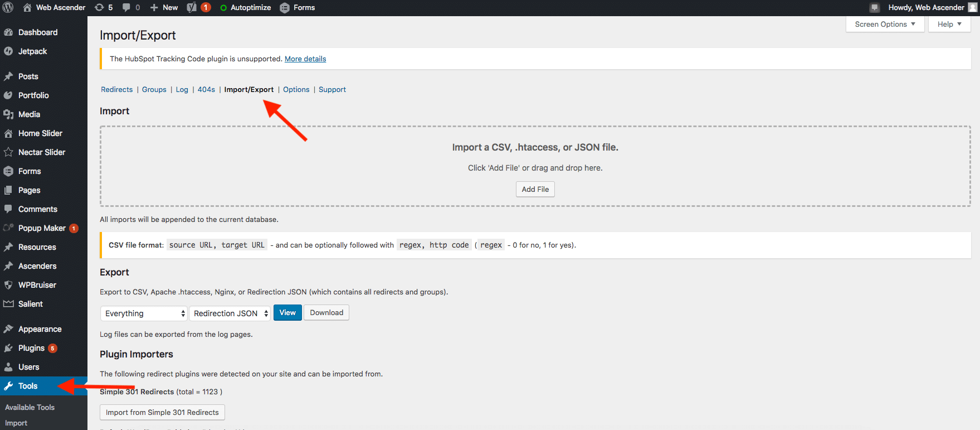Open the Users menu
Screen dimensions: 980x430
[x=28, y=367]
